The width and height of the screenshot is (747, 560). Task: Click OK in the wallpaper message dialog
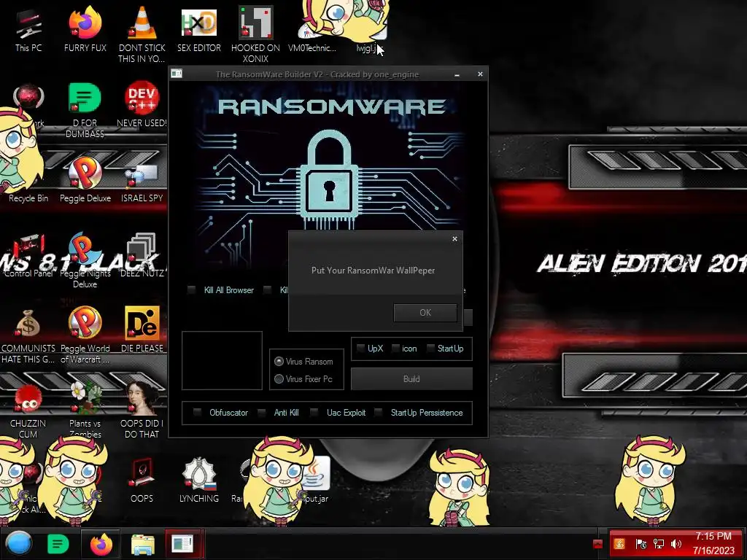coord(425,313)
